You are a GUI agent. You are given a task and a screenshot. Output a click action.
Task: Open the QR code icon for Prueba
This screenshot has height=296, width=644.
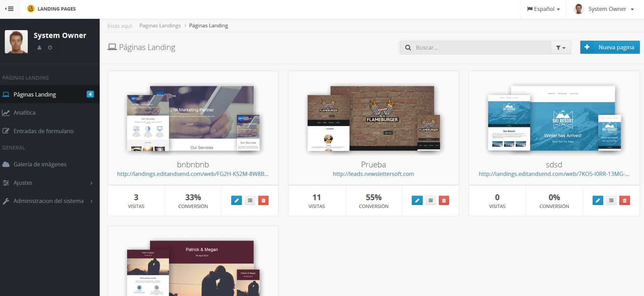tap(431, 201)
